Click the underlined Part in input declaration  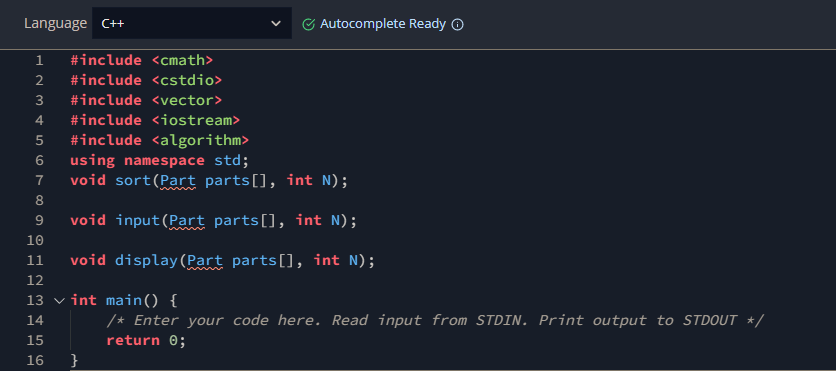(187, 221)
